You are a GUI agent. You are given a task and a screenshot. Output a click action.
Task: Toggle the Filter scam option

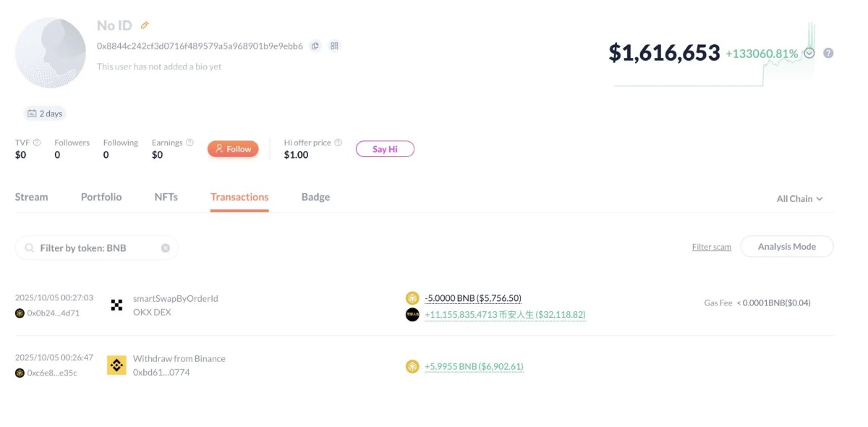click(x=711, y=247)
